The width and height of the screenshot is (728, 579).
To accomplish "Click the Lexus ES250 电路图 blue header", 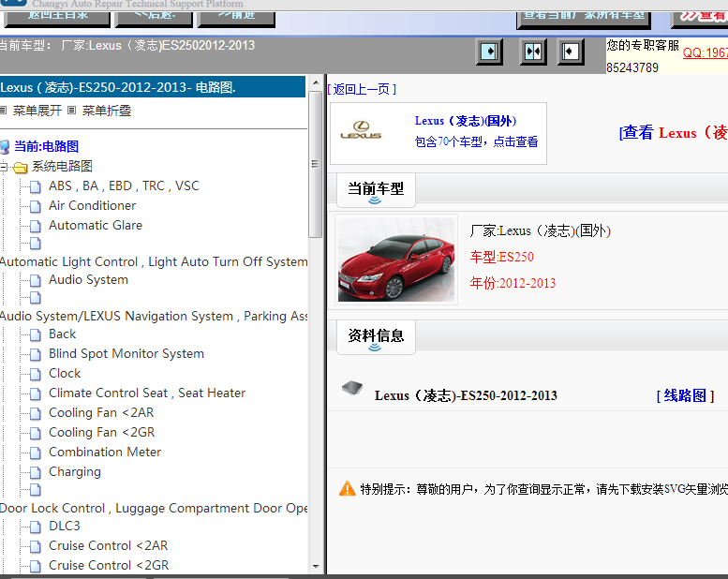I will (153, 87).
